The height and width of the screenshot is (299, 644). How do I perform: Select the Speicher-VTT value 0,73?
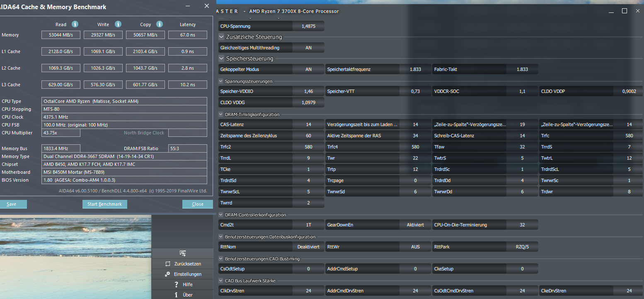click(415, 91)
